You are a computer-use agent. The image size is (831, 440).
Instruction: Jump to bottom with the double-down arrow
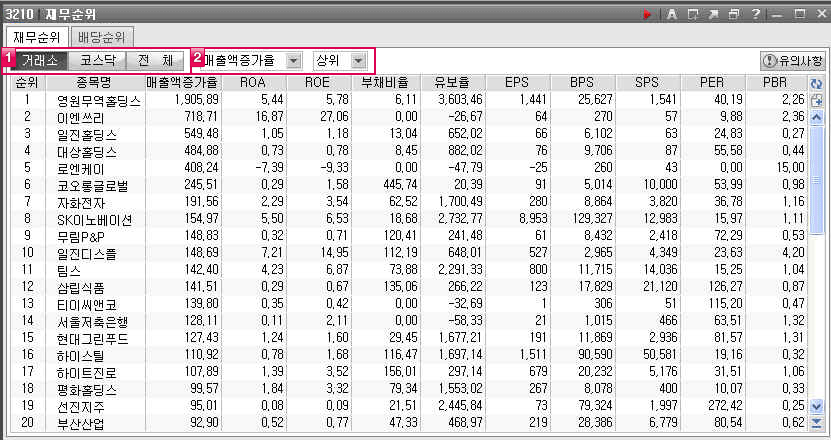[816, 423]
